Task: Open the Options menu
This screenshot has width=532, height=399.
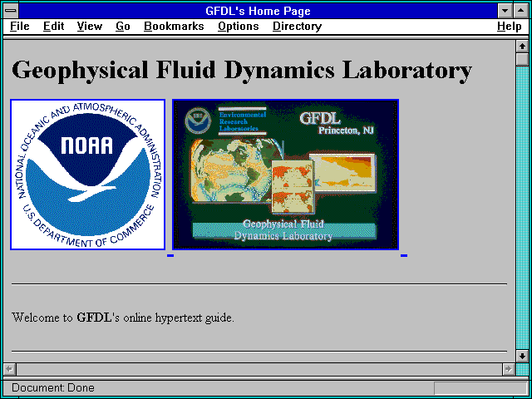Action: (x=239, y=26)
